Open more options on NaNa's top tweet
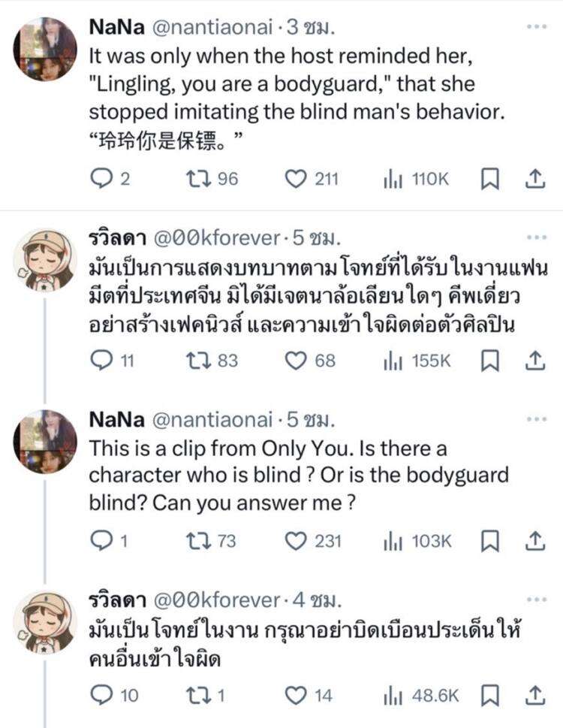563x728 pixels. [537, 26]
